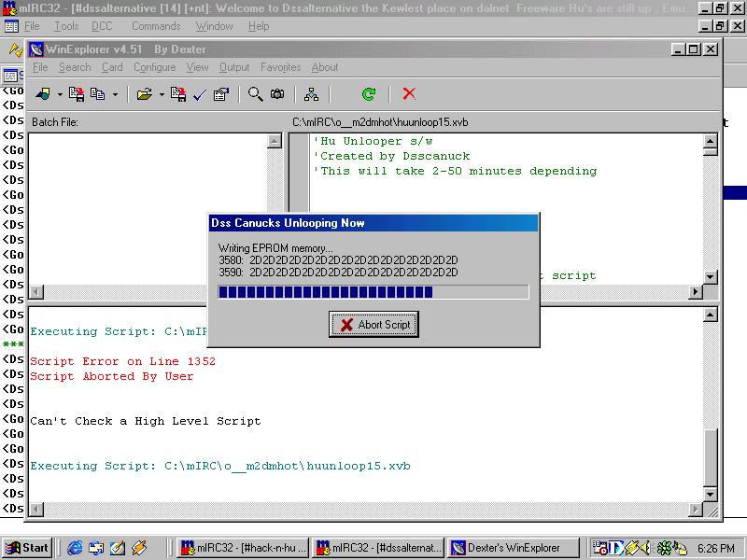Open the View menu in WinExplorer

tap(197, 67)
